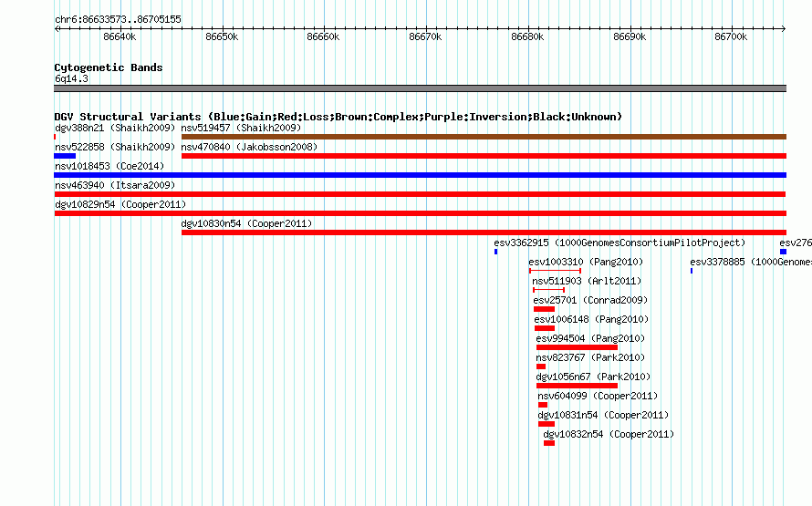Screen dimensions: 812x506
Task: Click the small red nsv823767 loss bar
Action: (541, 367)
